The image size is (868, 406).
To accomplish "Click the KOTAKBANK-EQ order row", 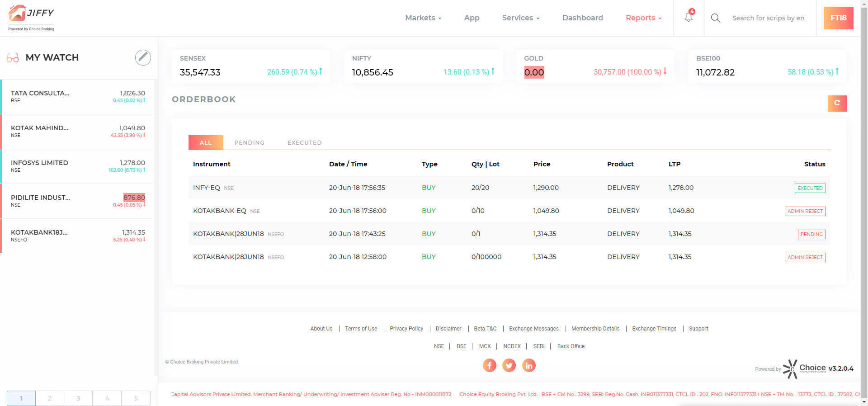I will (509, 211).
